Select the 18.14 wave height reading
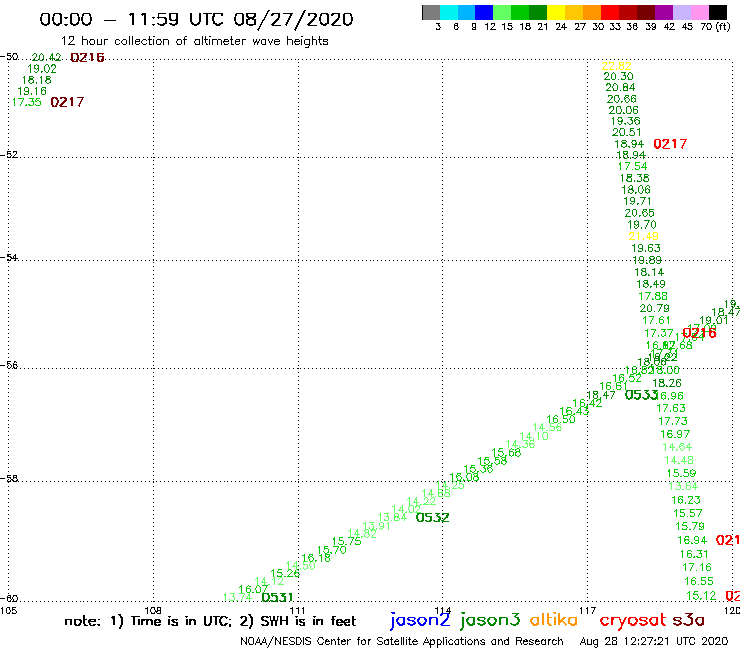 649,272
